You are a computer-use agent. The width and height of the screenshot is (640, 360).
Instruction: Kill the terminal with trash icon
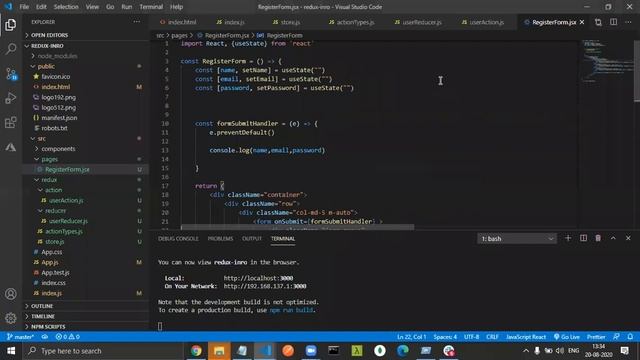(x=598, y=238)
